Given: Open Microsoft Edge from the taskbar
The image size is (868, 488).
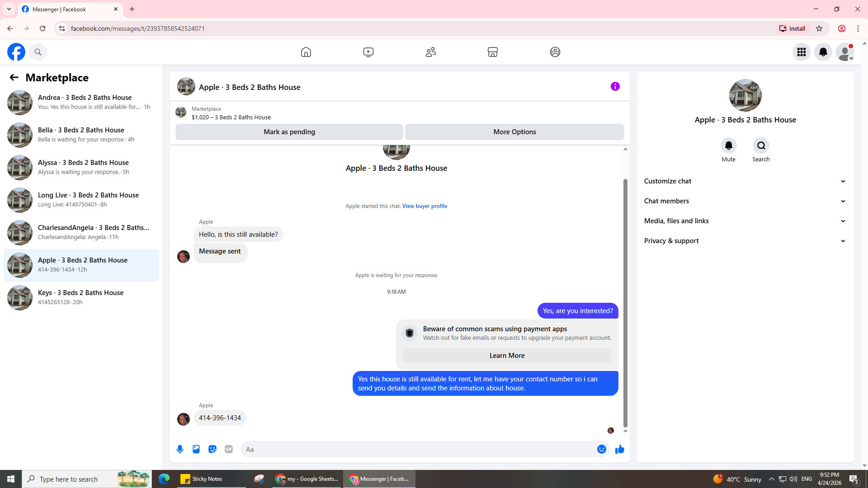Looking at the screenshot, I should (164, 479).
